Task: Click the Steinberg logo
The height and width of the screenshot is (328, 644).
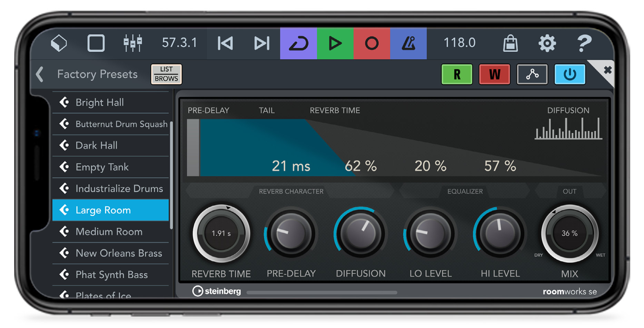Action: (217, 291)
